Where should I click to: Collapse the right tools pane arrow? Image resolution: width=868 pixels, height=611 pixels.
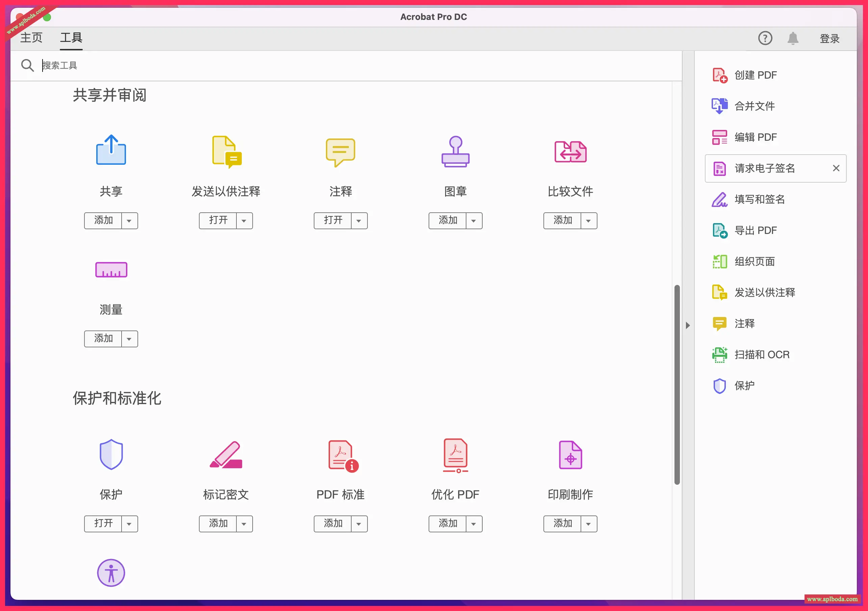pyautogui.click(x=688, y=325)
